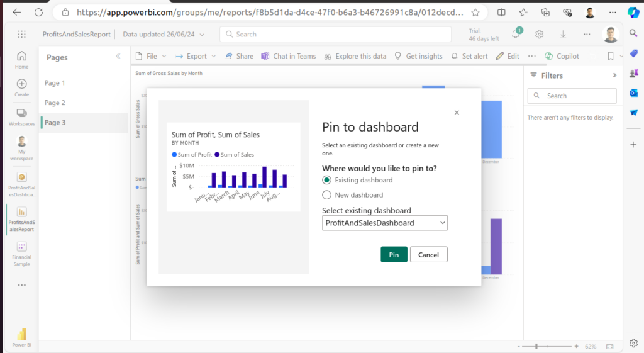Switch to Page 2 of the report

(x=55, y=103)
